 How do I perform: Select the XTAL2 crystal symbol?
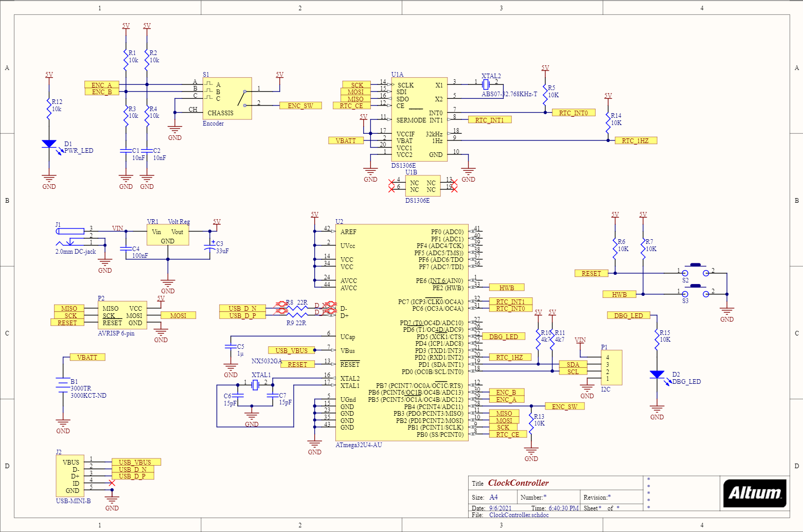485,84
